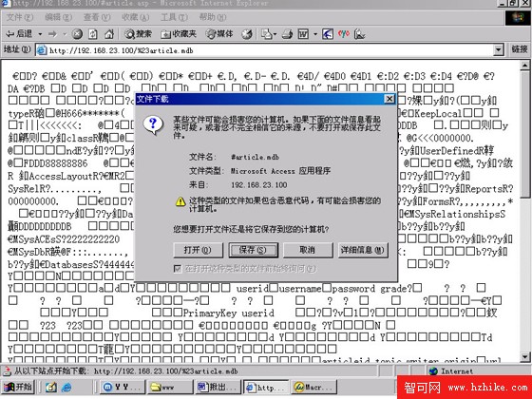Click the Back (后退) arrow button
Screen dimensions: 532x399
(19, 34)
